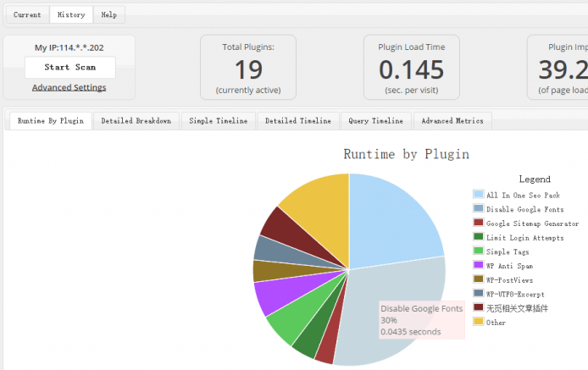The width and height of the screenshot is (588, 370).
Task: Click the Plugin Load Time 0.145 card
Action: (412, 68)
